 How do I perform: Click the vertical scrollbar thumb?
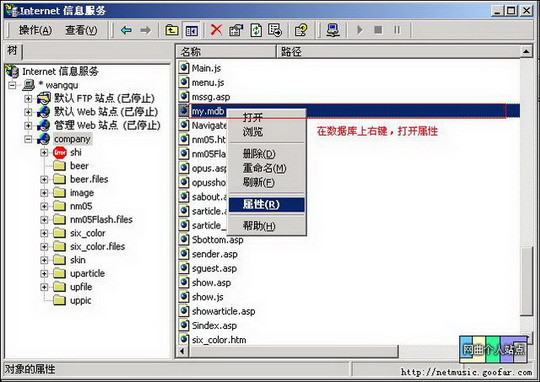526,281
